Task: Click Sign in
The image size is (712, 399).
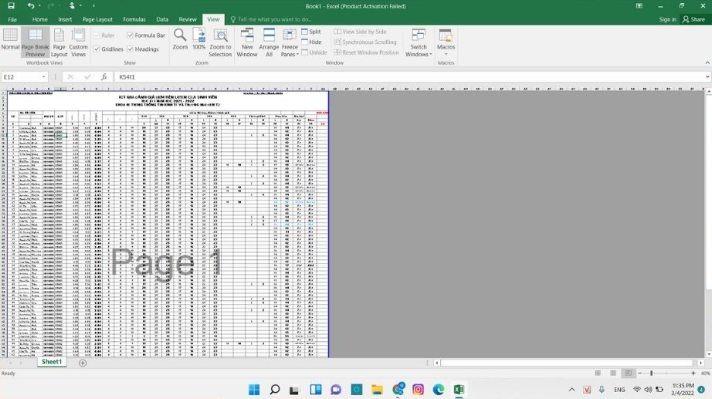Action: click(x=667, y=20)
